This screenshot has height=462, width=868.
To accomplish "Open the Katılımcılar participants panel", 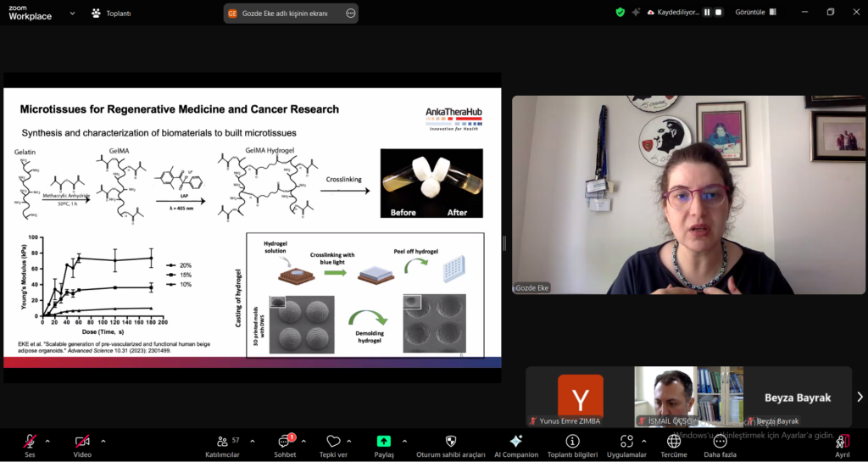I will (x=223, y=445).
